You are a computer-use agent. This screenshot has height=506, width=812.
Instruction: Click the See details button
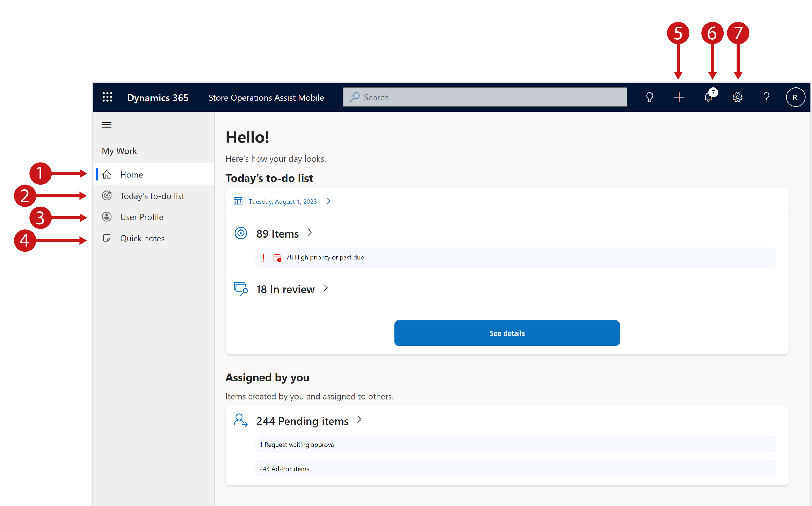click(x=507, y=333)
